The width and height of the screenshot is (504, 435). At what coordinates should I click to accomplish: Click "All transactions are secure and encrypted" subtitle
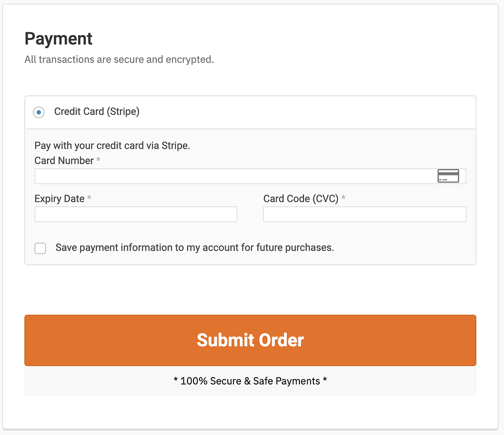pyautogui.click(x=119, y=59)
